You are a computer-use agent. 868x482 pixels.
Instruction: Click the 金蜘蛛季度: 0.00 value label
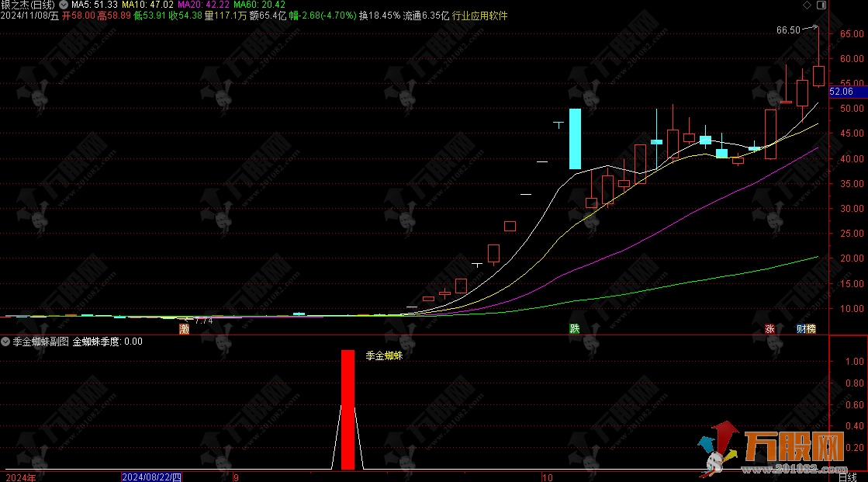click(x=107, y=342)
